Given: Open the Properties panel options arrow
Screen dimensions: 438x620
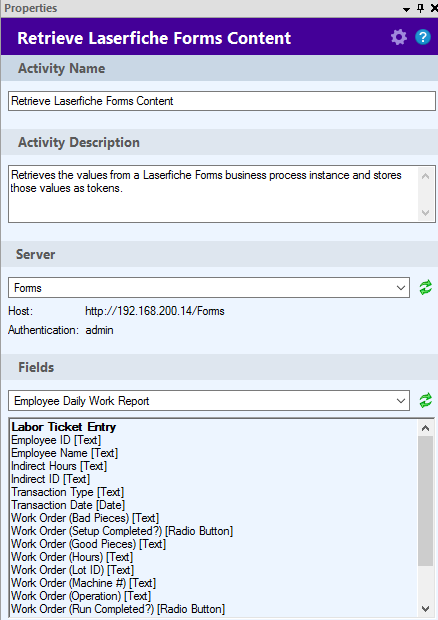Looking at the screenshot, I should click(x=406, y=9).
